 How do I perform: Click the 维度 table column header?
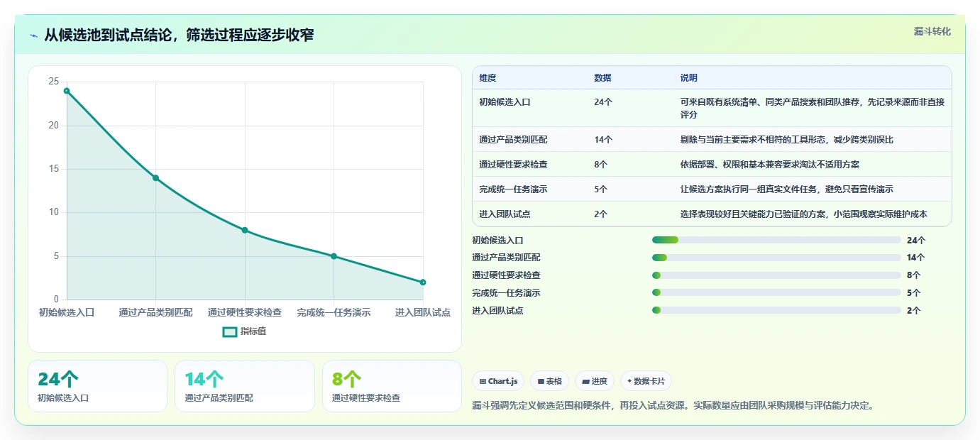tap(488, 78)
